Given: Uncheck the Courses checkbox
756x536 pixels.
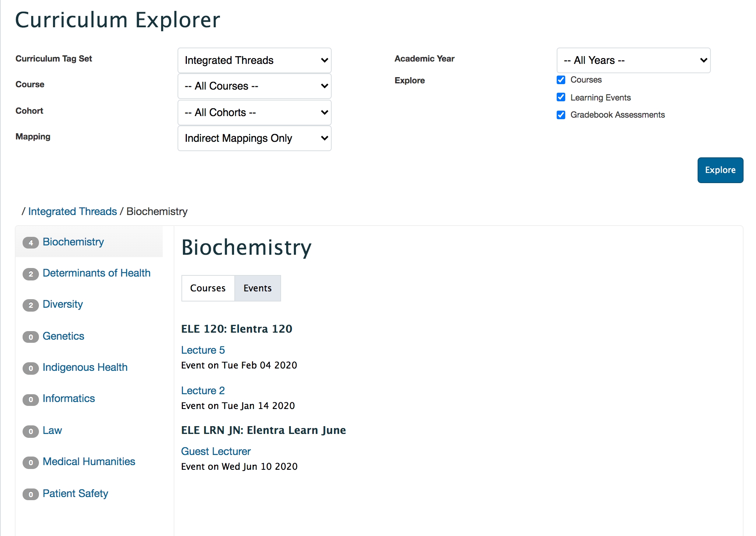Looking at the screenshot, I should click(x=561, y=80).
